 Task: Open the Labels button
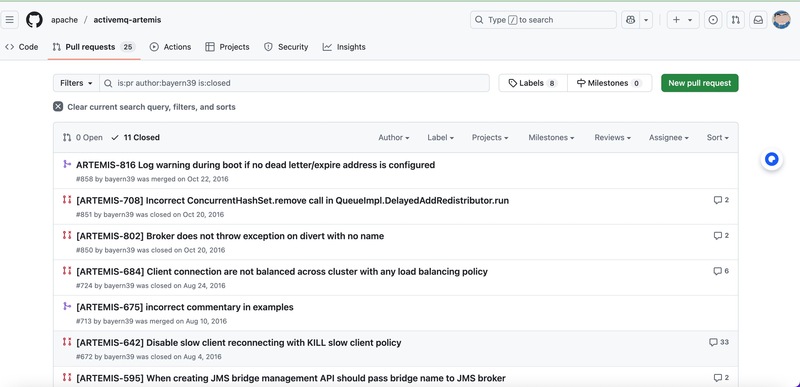[533, 83]
